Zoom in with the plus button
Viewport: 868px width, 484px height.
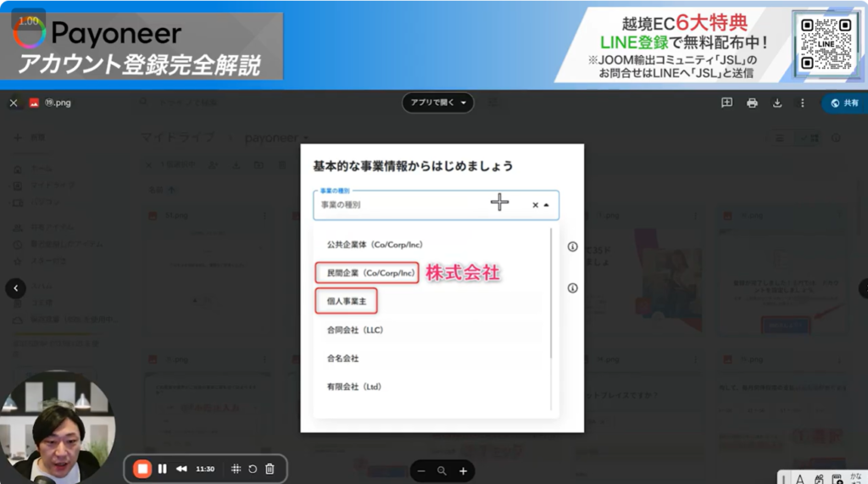click(x=463, y=470)
